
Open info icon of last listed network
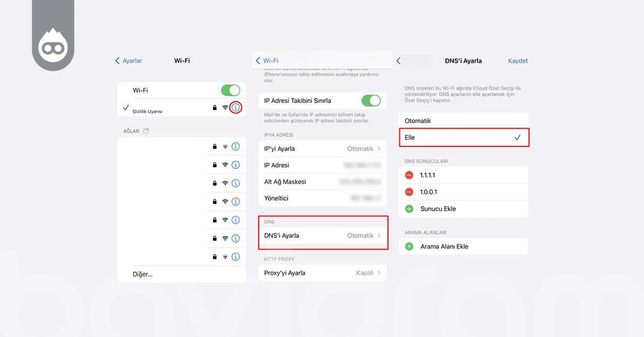pos(236,257)
